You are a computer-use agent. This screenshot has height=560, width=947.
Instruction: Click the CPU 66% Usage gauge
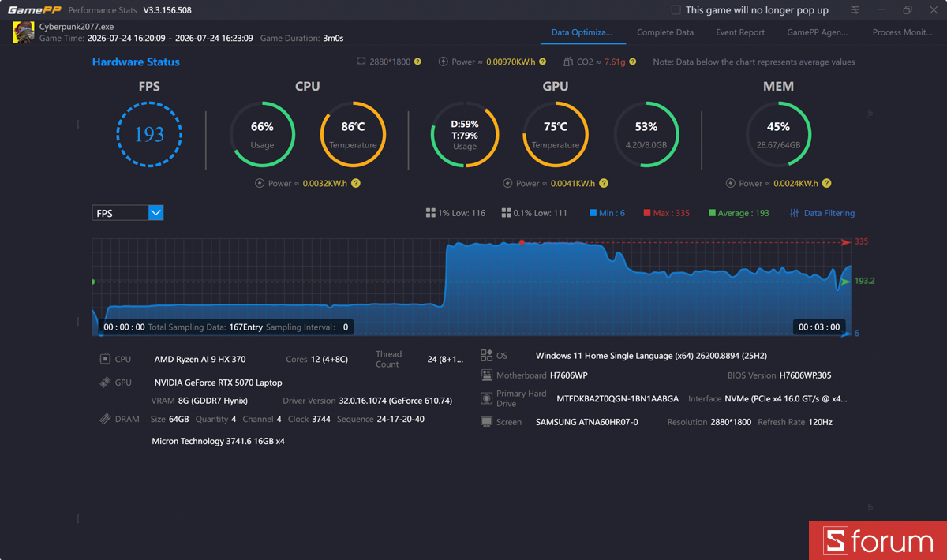coord(262,134)
